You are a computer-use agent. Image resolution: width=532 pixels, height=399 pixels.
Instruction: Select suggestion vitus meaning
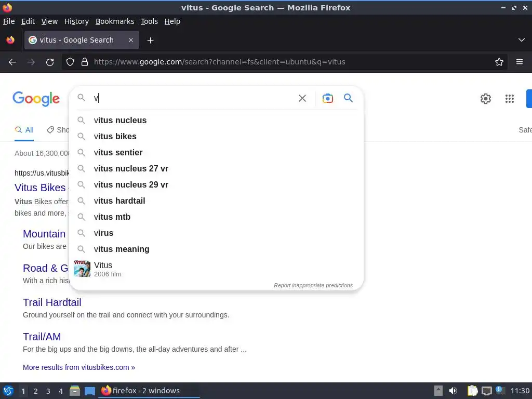coord(216,249)
